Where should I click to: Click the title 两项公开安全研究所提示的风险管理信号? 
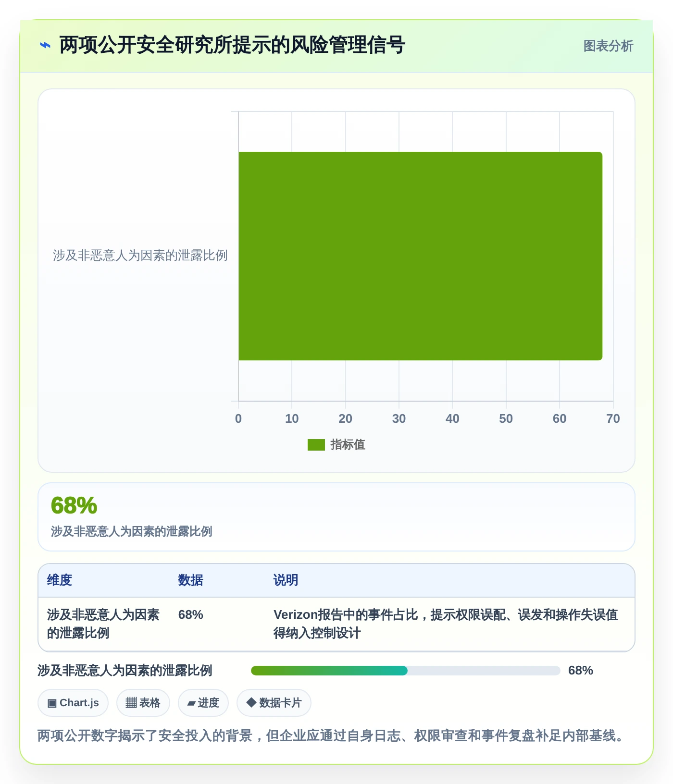tap(233, 46)
